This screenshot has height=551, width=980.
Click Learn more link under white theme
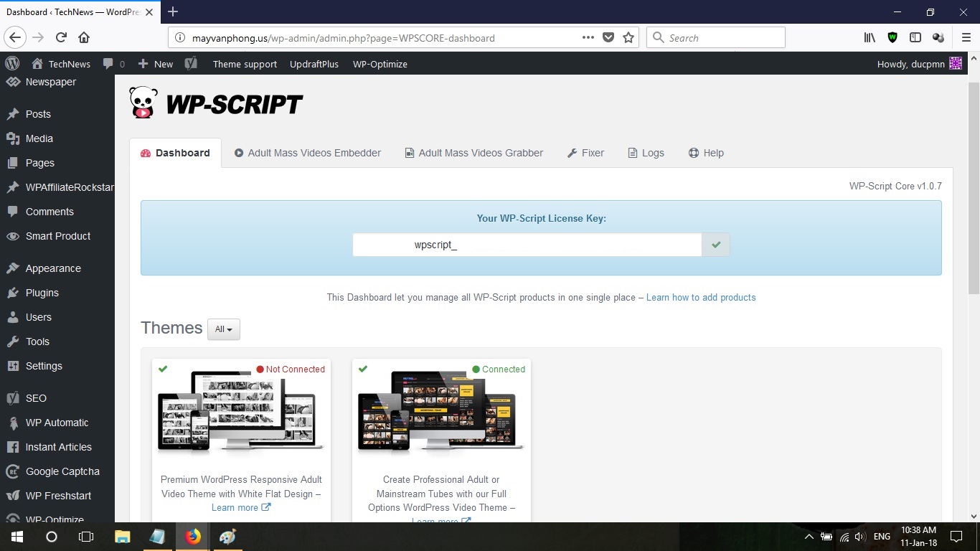241,507
